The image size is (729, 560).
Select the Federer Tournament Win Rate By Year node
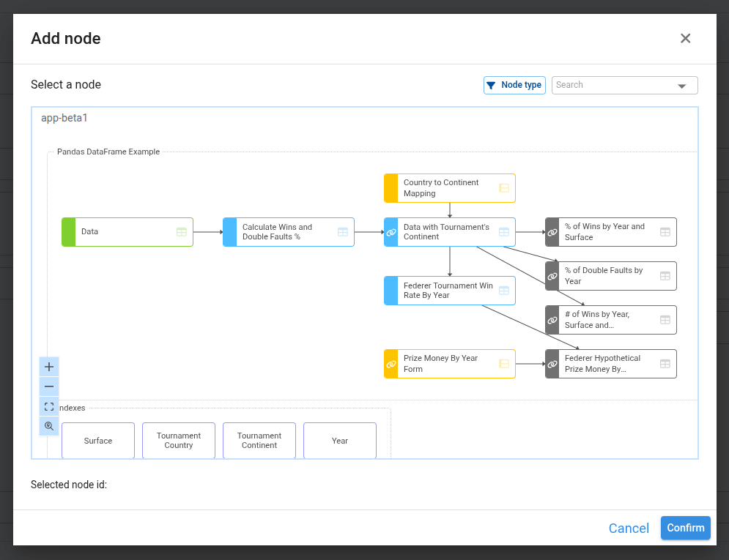(x=448, y=291)
